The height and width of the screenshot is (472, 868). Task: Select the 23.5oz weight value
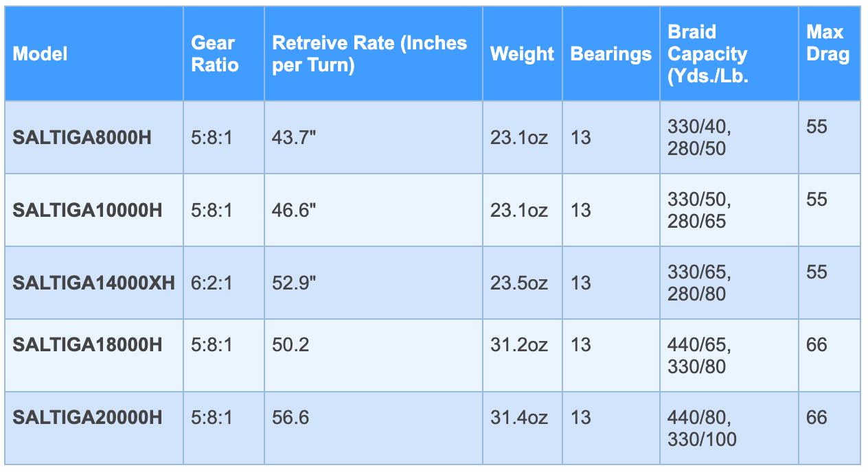pos(518,283)
